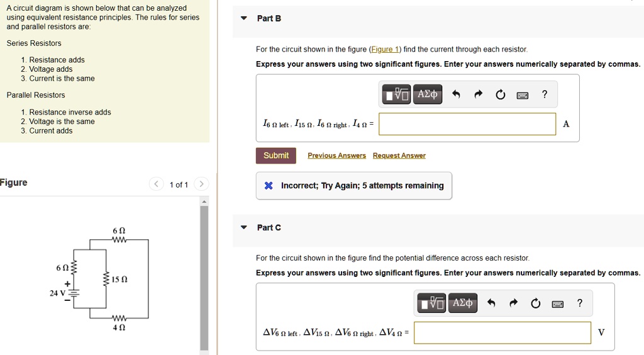The width and height of the screenshot is (644, 355).
Task: Click the Request Answer link
Action: click(399, 155)
